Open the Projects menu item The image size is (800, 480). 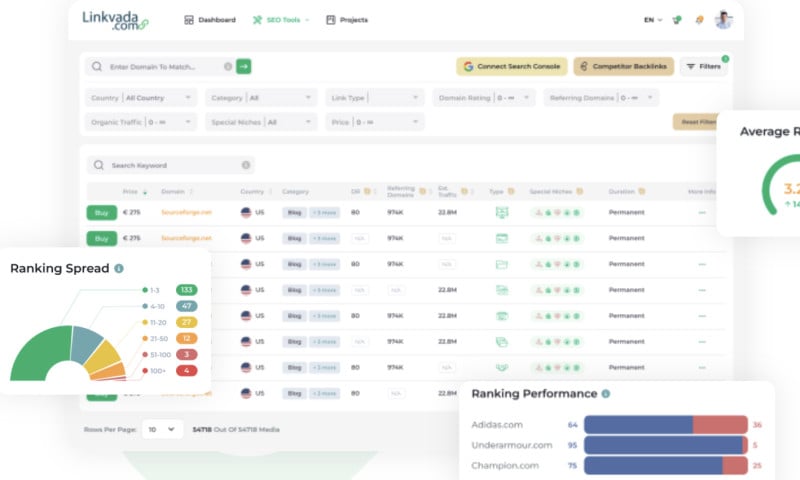point(347,20)
